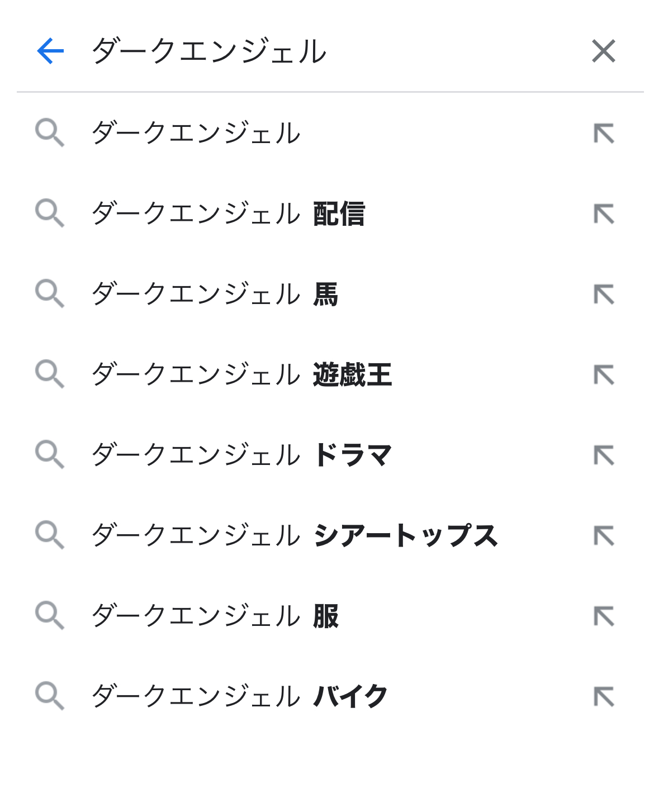Click the arrow icon beside シアートップス

tap(604, 536)
